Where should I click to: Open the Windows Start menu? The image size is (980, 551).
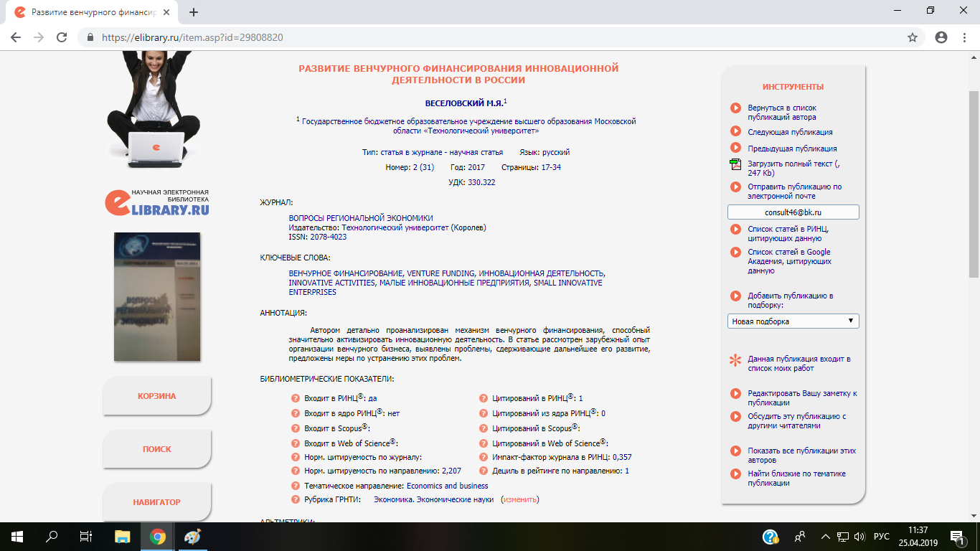[x=17, y=537]
